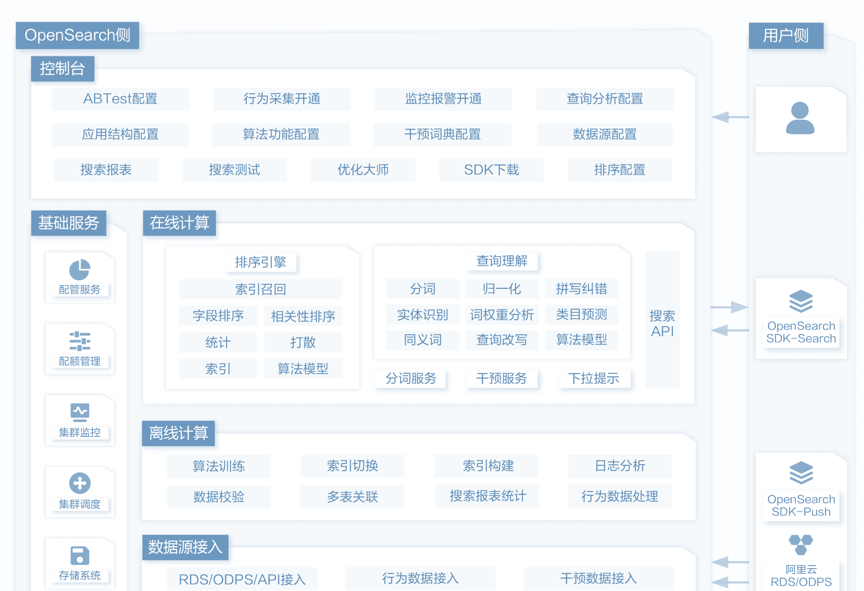Choose the 拼写纠错 box
This screenshot has height=591, width=864.
point(581,289)
